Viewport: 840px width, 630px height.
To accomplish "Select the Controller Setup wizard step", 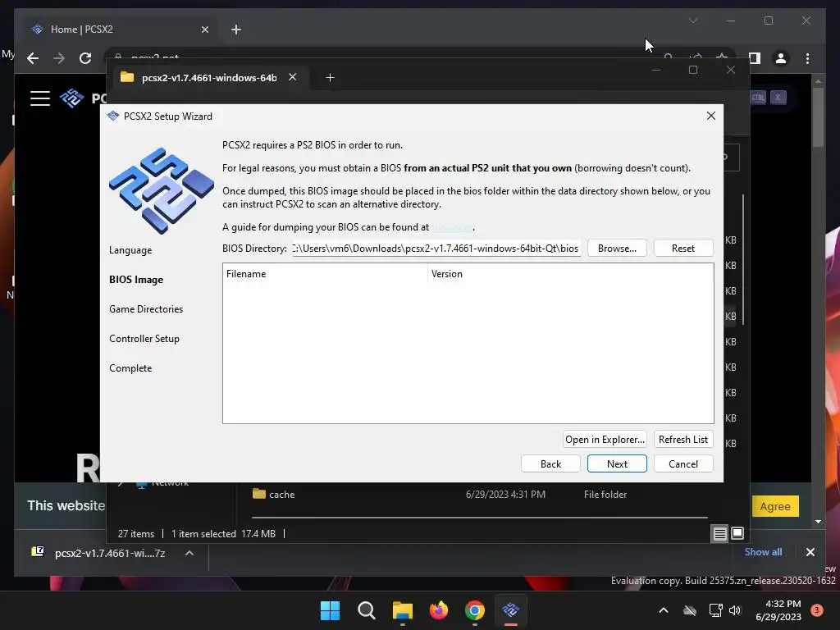I will coord(144,339).
